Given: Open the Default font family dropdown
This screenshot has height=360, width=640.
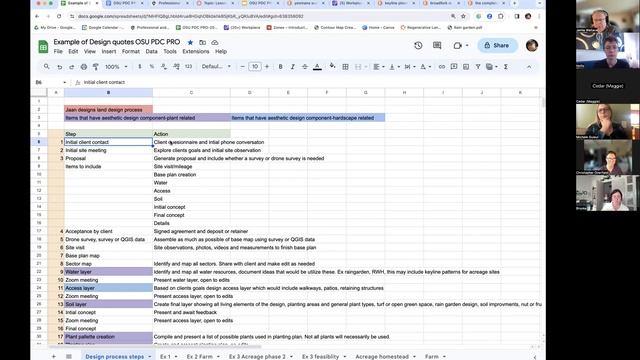Looking at the screenshot, I should coord(216,67).
